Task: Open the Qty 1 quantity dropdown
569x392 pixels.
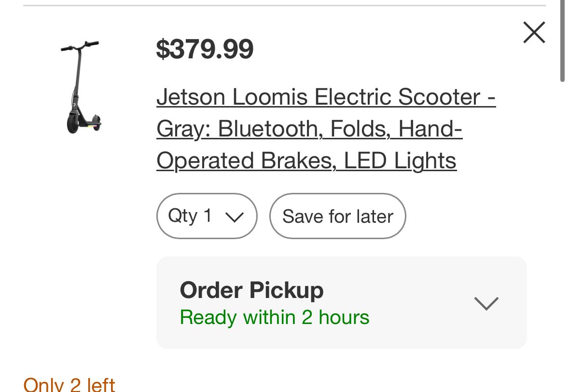Action: pos(207,216)
